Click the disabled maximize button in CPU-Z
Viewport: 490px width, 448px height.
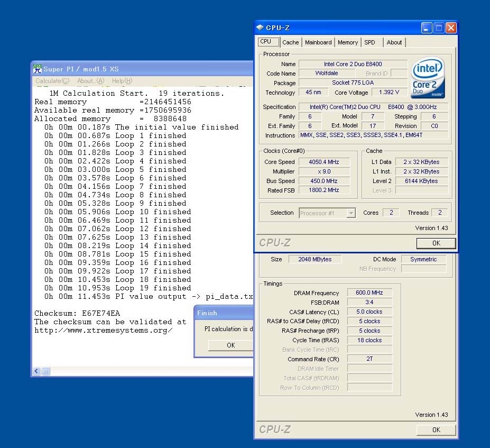pos(439,28)
